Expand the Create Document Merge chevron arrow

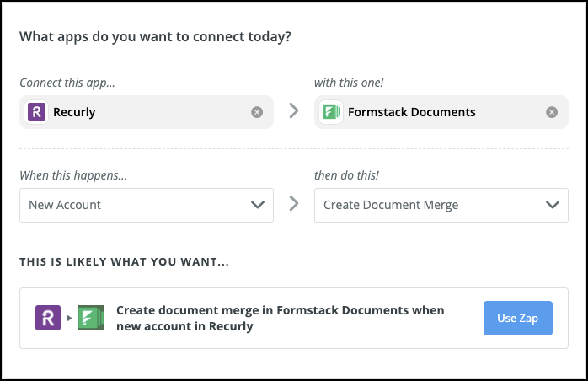pyautogui.click(x=552, y=205)
